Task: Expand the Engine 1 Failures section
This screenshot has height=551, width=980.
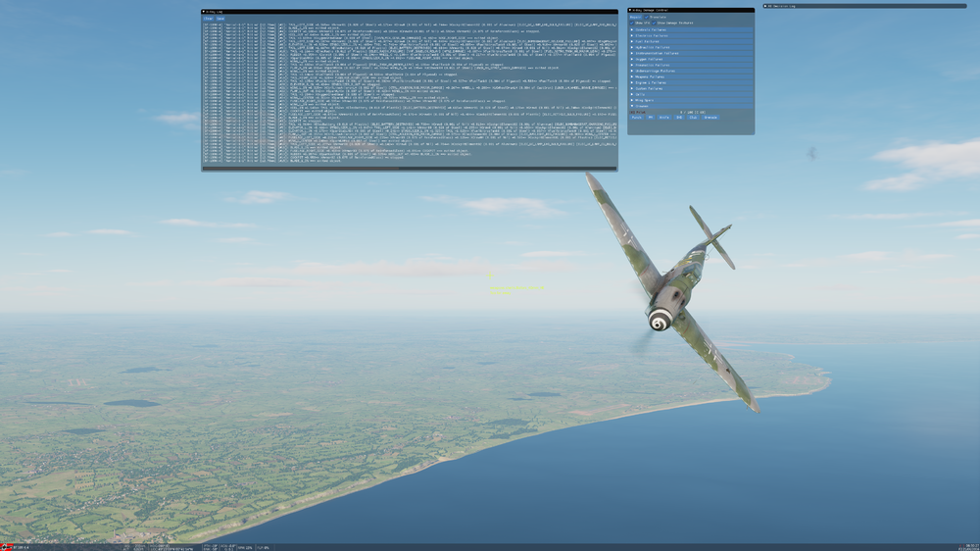Action: point(691,82)
